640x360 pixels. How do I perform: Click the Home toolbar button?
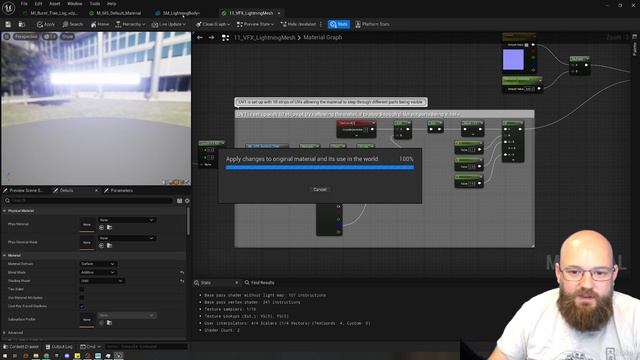pos(100,24)
